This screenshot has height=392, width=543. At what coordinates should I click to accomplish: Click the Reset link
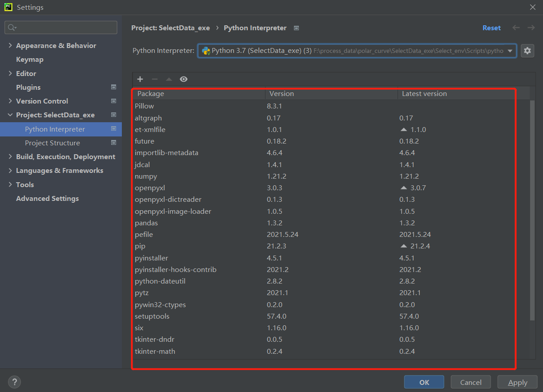[x=491, y=28]
